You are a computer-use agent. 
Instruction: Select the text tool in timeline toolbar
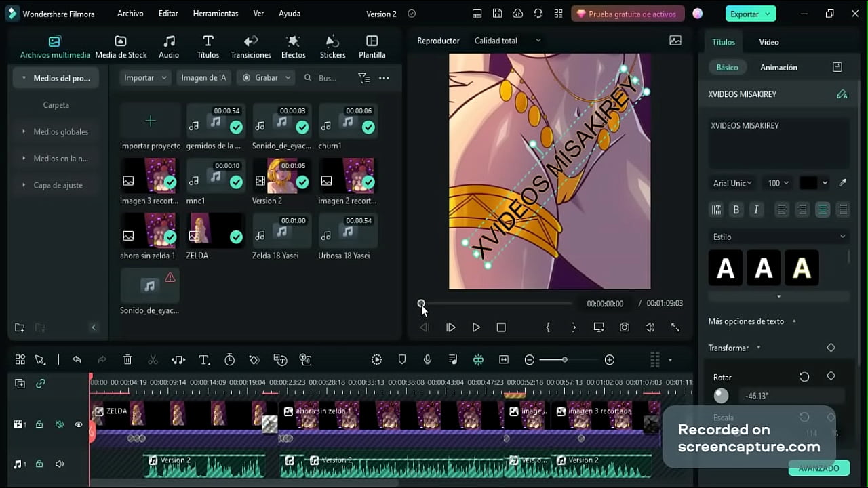[x=204, y=360]
